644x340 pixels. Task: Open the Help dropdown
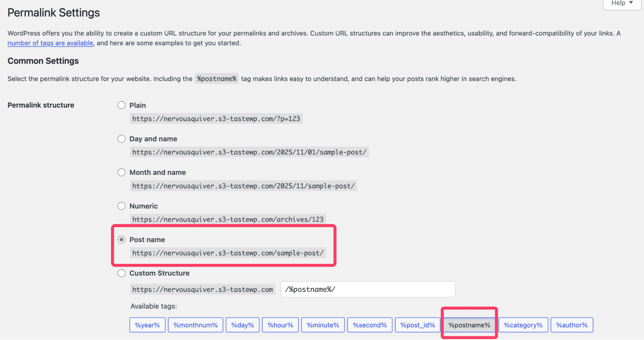click(x=622, y=4)
